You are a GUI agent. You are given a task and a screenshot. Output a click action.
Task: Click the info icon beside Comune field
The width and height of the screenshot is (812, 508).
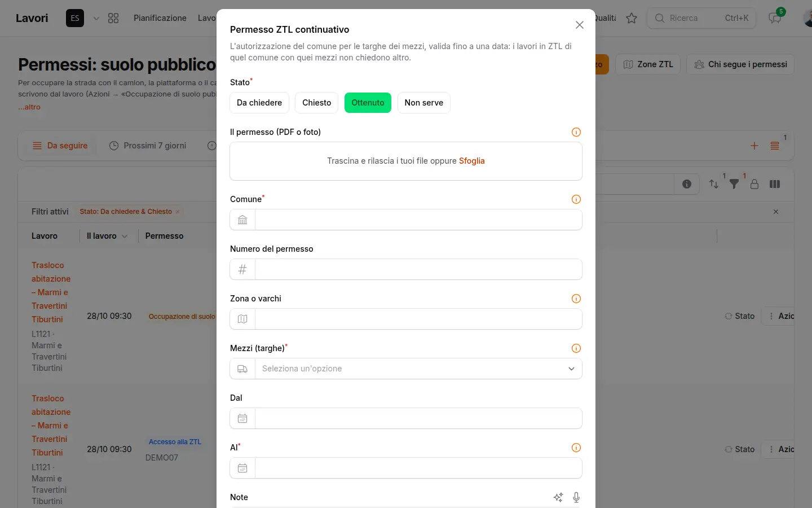click(576, 199)
